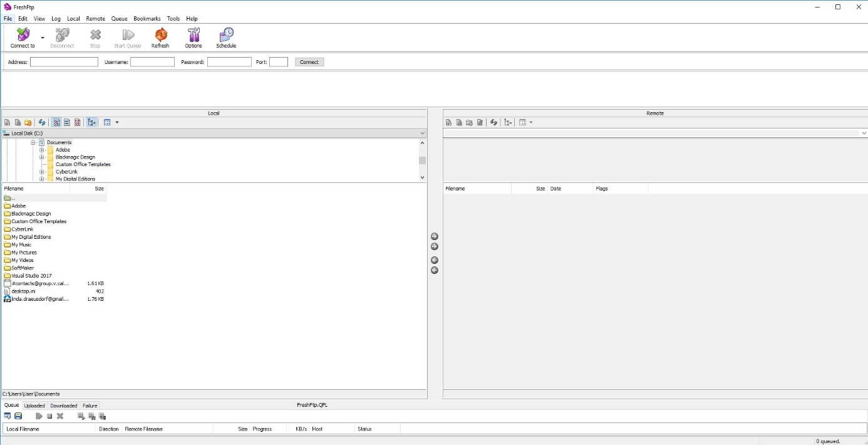Image resolution: width=868 pixels, height=445 pixels.
Task: Click the Refresh toolbar icon
Action: click(x=160, y=36)
